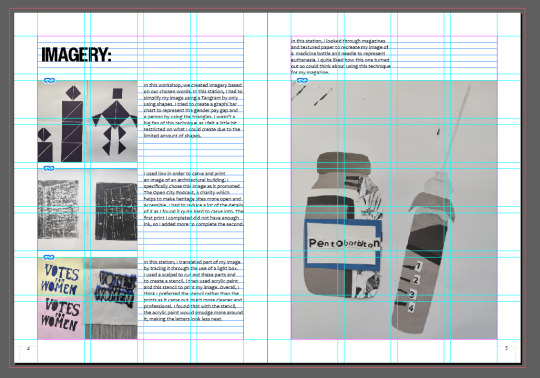Select the Pentobarbiton bottle collage image
This screenshot has height=378, width=540.
tap(394, 210)
